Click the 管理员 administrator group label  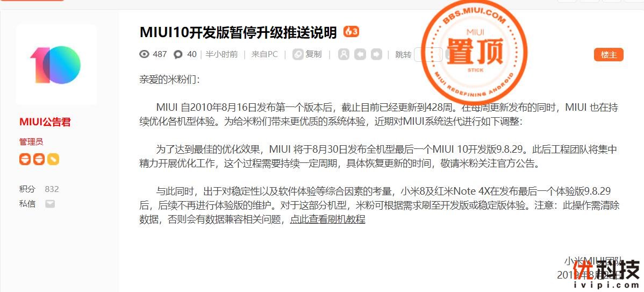pos(31,142)
